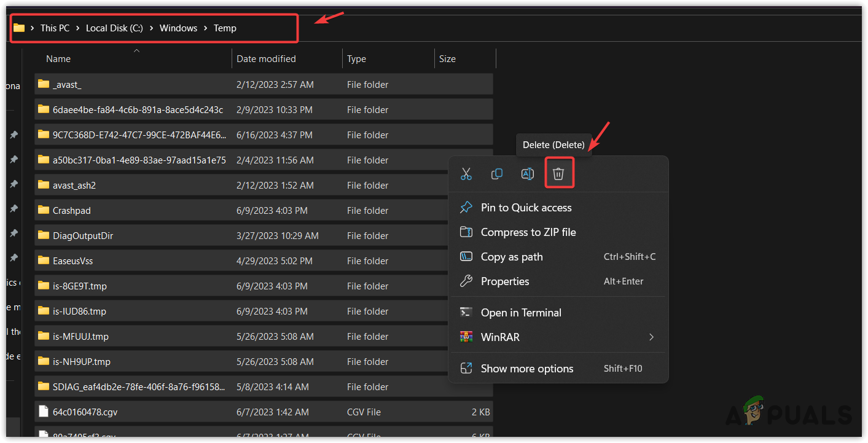The height and width of the screenshot is (443, 868).
Task: Select the folder name starting with 9C7C368D
Action: click(139, 135)
